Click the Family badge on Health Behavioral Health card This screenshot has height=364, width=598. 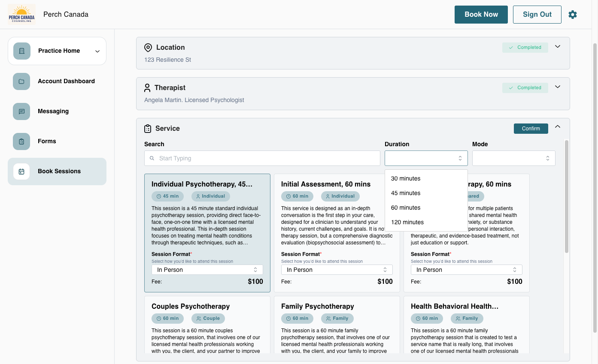pyautogui.click(x=467, y=319)
